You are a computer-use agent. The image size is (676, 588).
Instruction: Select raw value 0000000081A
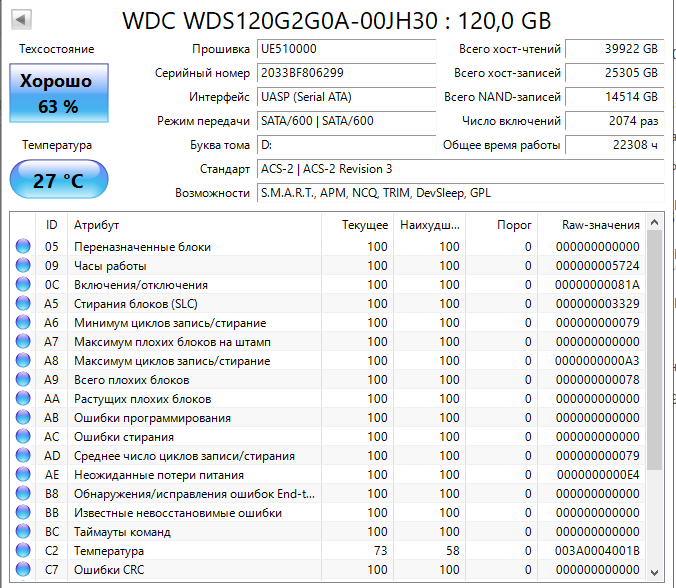(x=598, y=285)
